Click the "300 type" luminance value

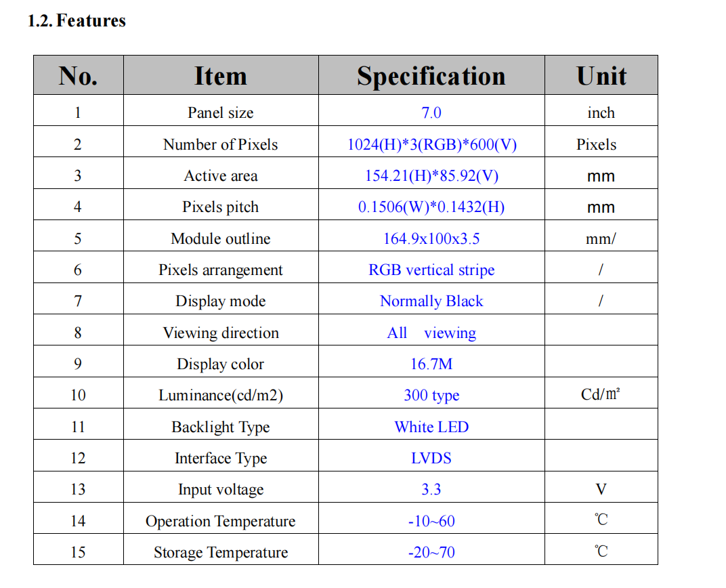(431, 395)
